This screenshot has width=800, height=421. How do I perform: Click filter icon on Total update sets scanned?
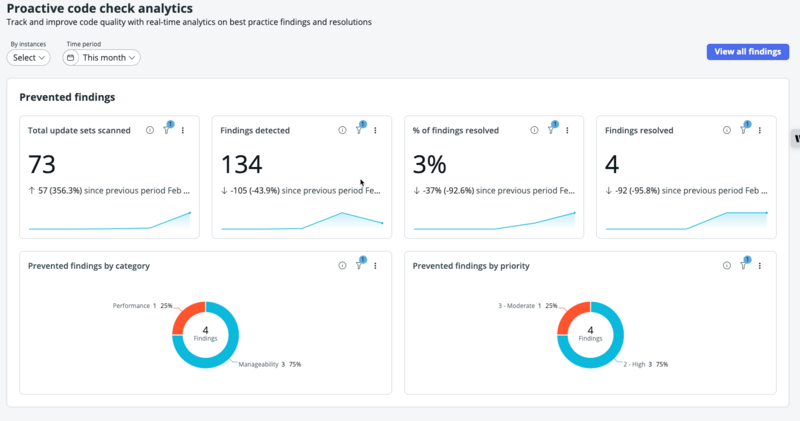[x=167, y=130]
